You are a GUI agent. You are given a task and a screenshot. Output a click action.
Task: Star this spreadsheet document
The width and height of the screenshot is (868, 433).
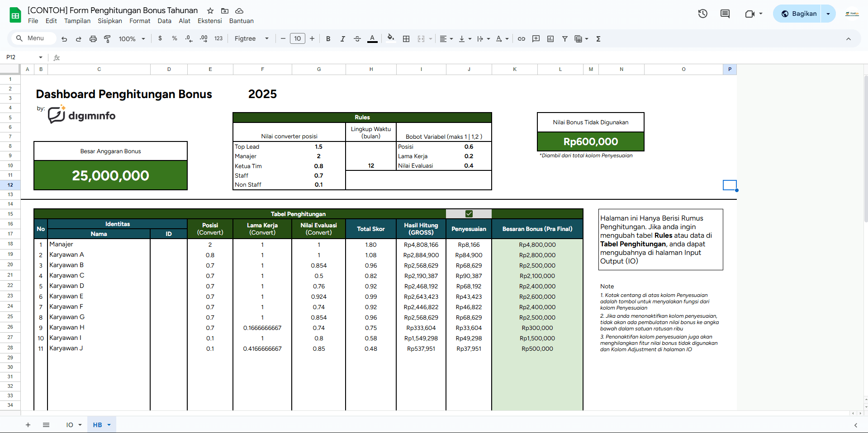tap(210, 11)
